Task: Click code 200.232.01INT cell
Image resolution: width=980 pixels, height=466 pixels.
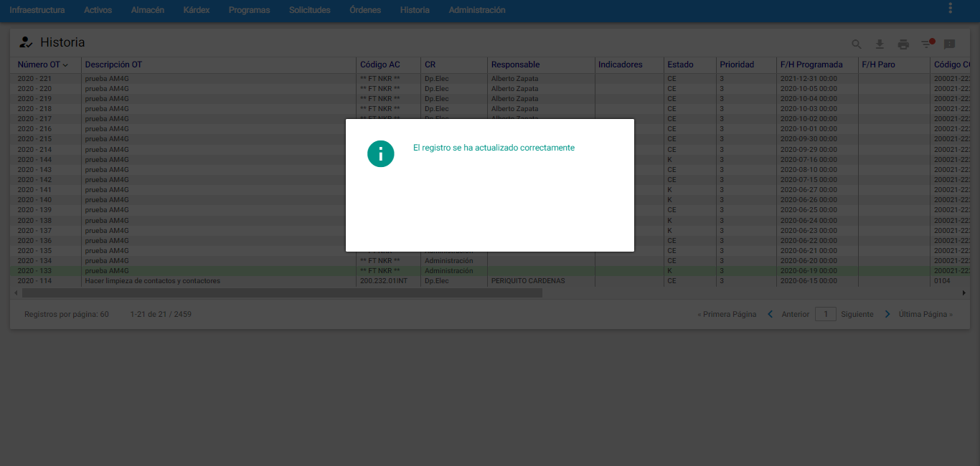Action: 384,281
